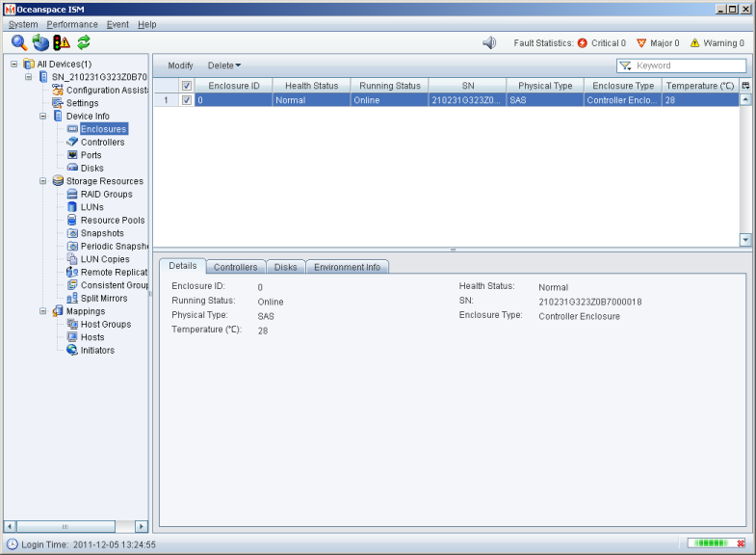The height and width of the screenshot is (555, 756).
Task: Click the Settings tree icon
Action: point(58,103)
